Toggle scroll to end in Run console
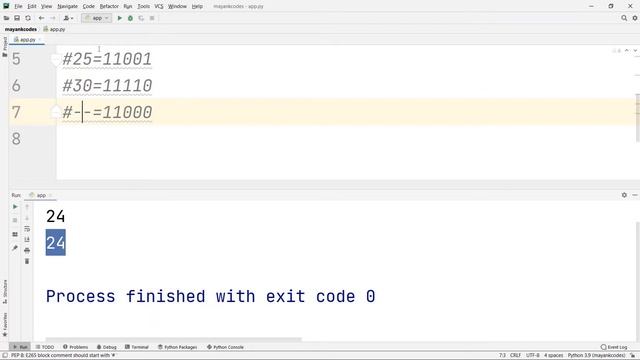This screenshot has width=640, height=360. coord(27,240)
